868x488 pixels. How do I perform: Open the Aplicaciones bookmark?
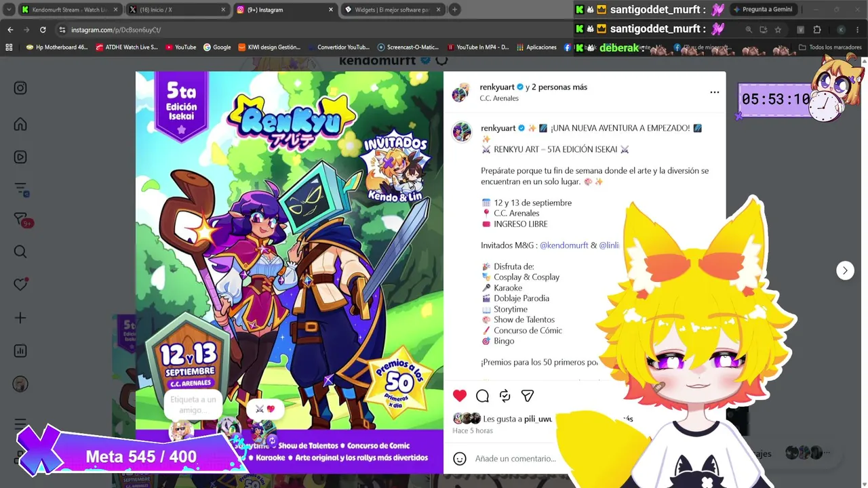click(x=536, y=47)
